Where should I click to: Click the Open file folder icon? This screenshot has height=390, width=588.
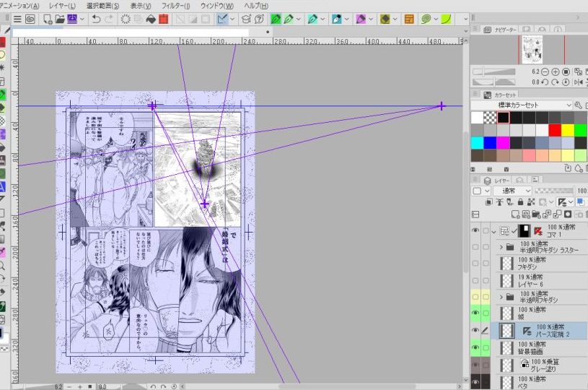(x=60, y=19)
